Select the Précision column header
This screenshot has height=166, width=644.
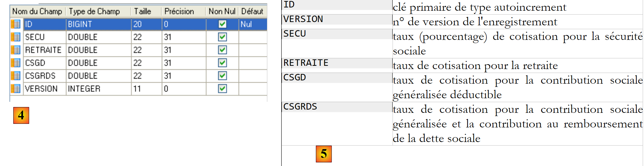(x=179, y=11)
